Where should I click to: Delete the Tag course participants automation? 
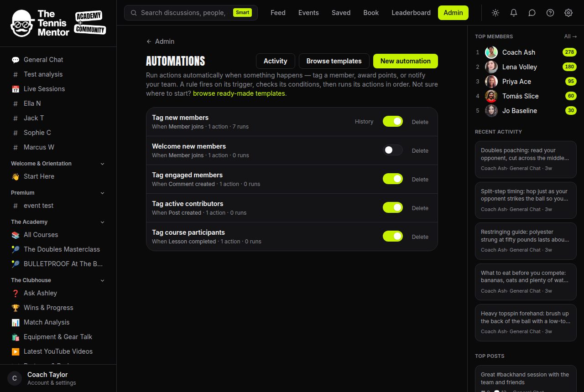point(420,237)
